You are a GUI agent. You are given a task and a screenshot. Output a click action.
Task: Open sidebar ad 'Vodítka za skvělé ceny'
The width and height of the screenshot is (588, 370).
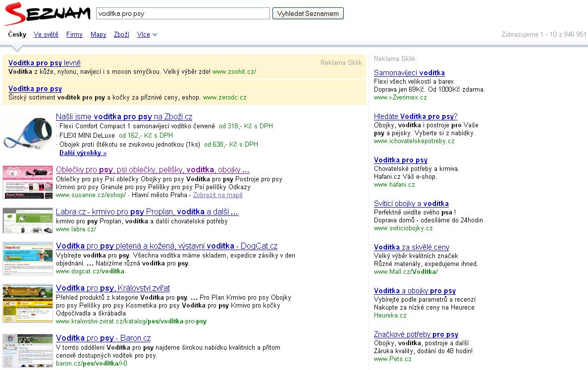tap(411, 247)
